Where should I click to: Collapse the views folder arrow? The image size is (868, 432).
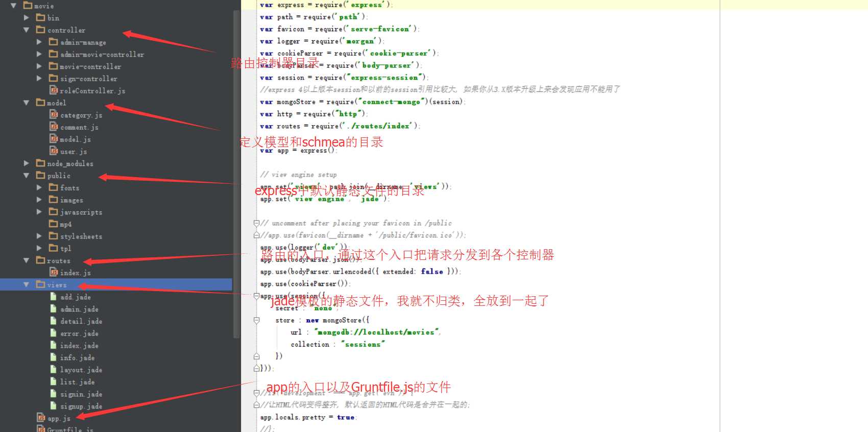click(x=26, y=284)
